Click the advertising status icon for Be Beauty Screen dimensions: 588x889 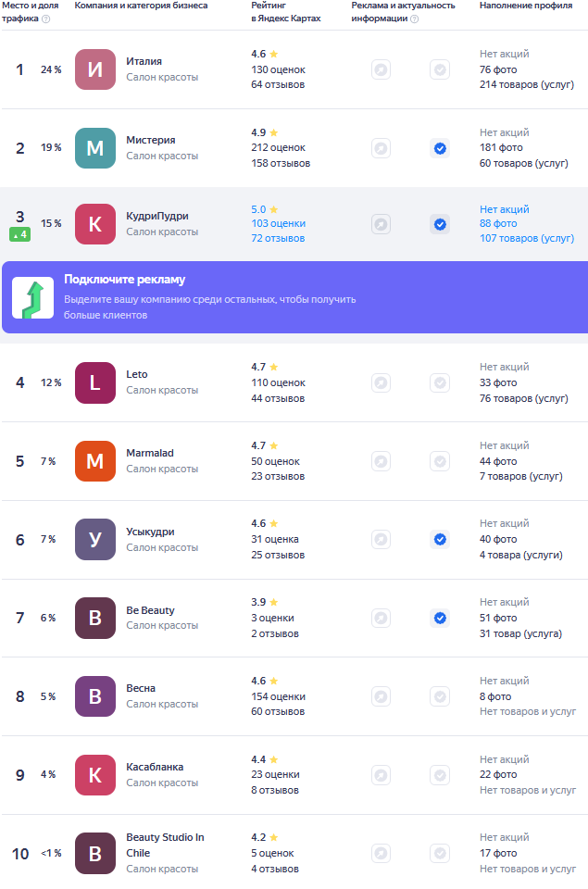coord(381,618)
